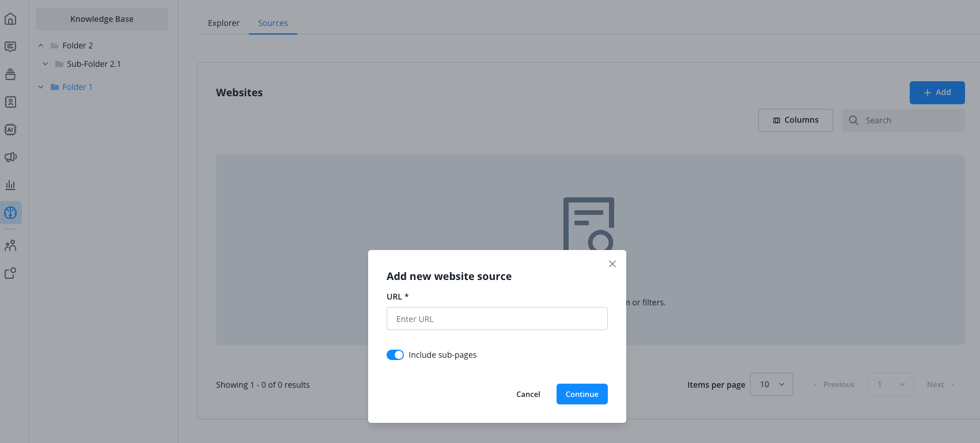Image resolution: width=980 pixels, height=443 pixels.
Task: Open the bar chart analytics icon
Action: pyautogui.click(x=10, y=185)
